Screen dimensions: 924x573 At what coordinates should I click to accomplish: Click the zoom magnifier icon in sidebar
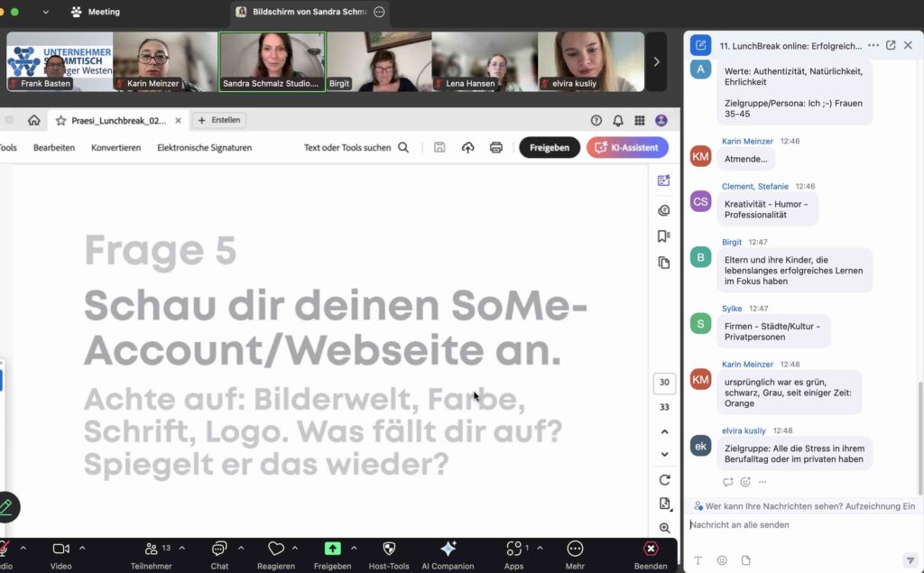point(665,528)
